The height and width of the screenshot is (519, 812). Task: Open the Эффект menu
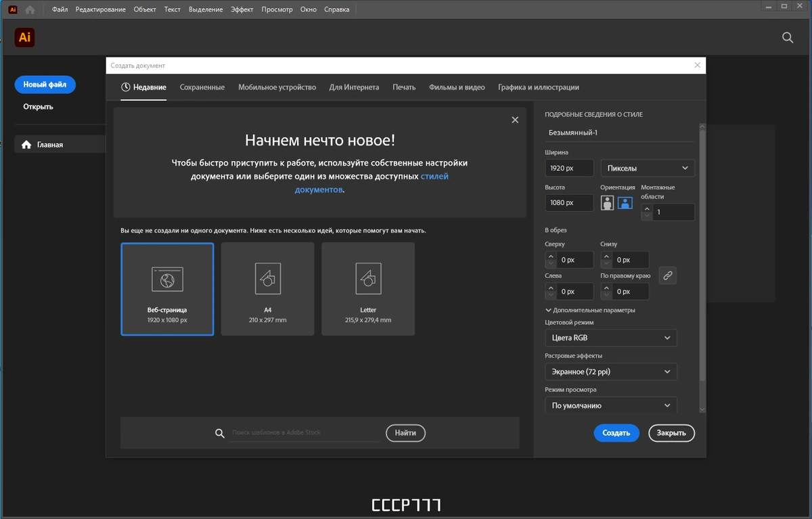click(242, 9)
